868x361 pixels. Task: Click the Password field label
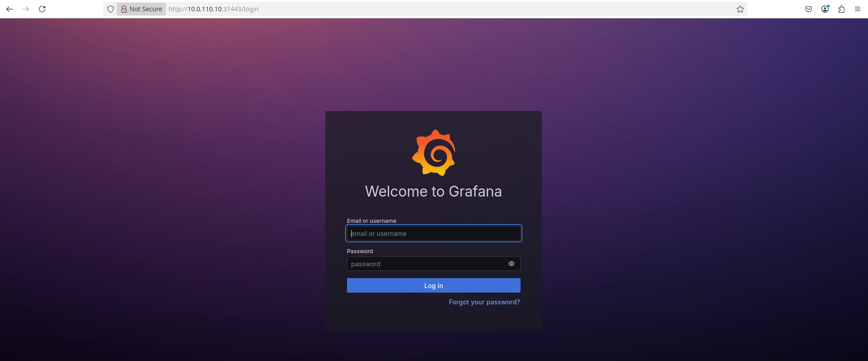(360, 251)
